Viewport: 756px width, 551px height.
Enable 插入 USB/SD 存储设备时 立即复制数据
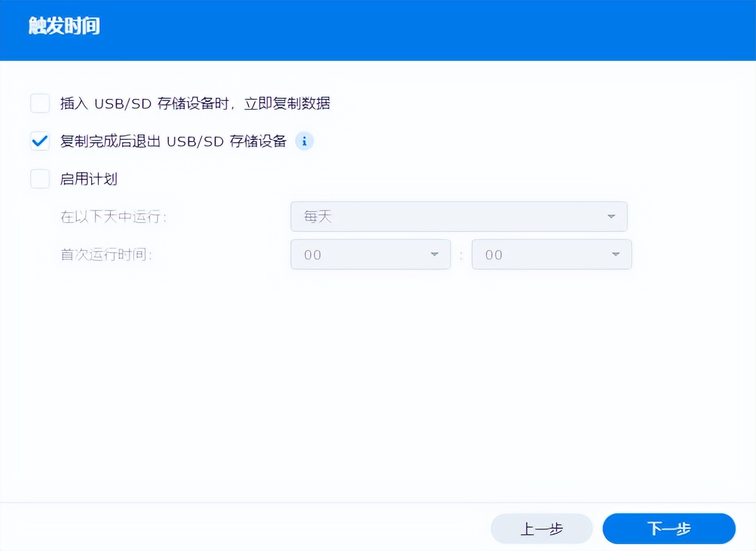39,103
